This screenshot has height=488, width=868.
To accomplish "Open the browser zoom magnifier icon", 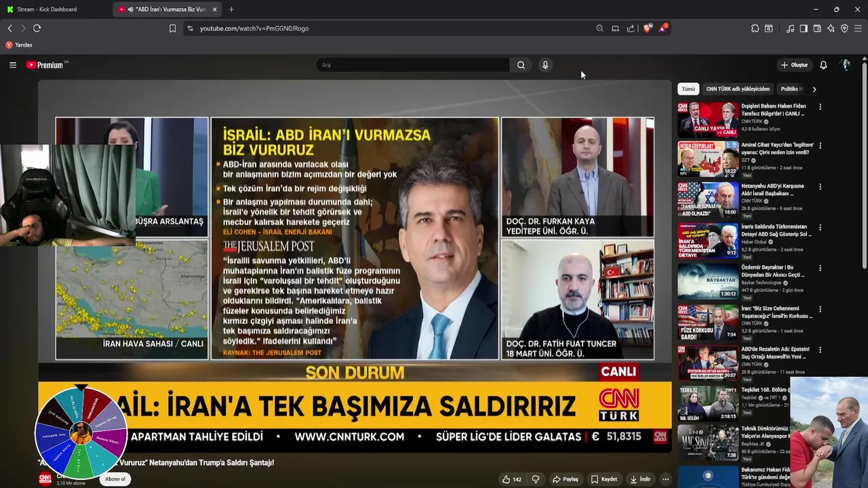I will pos(599,28).
